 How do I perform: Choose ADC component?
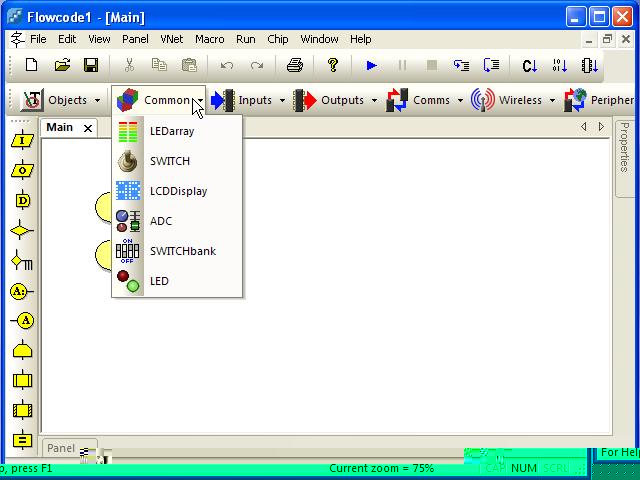[x=177, y=221]
